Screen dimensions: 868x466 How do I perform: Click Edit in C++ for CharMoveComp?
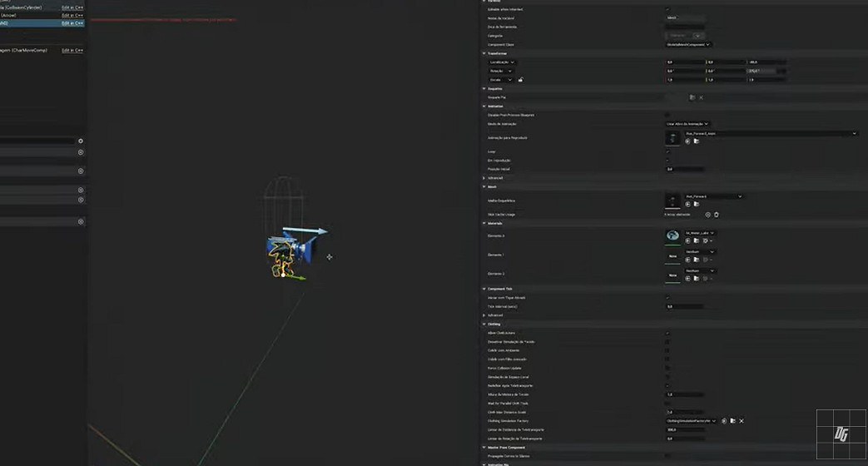72,51
